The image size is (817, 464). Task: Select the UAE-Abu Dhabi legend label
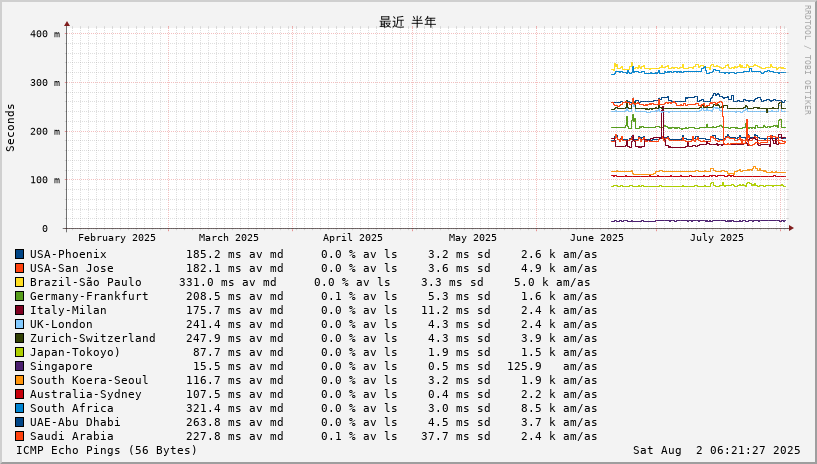pos(75,423)
